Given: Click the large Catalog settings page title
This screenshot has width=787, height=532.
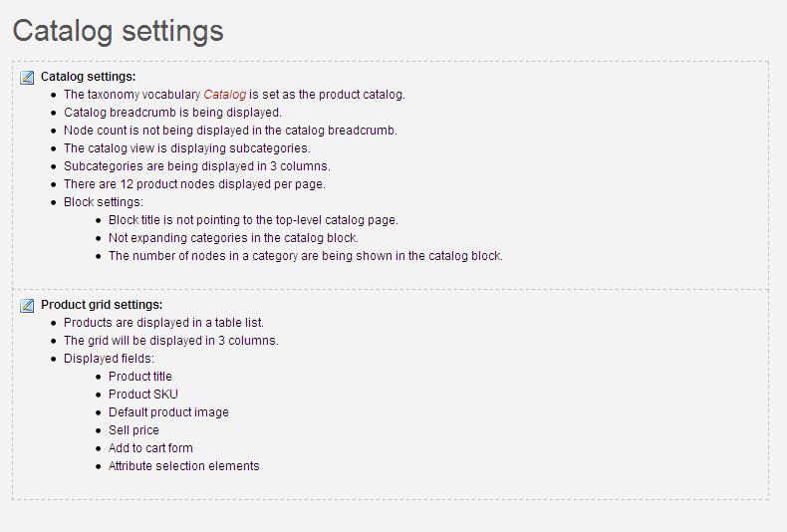Looking at the screenshot, I should pos(118,31).
